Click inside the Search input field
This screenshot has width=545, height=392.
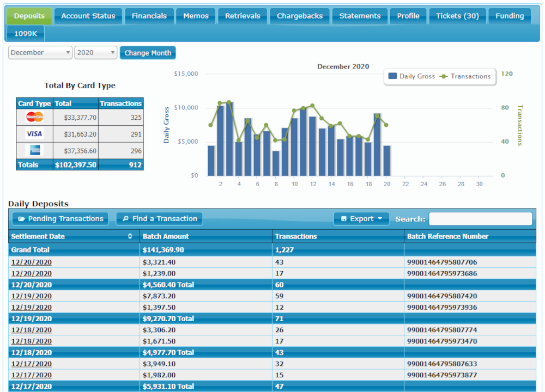click(x=480, y=219)
